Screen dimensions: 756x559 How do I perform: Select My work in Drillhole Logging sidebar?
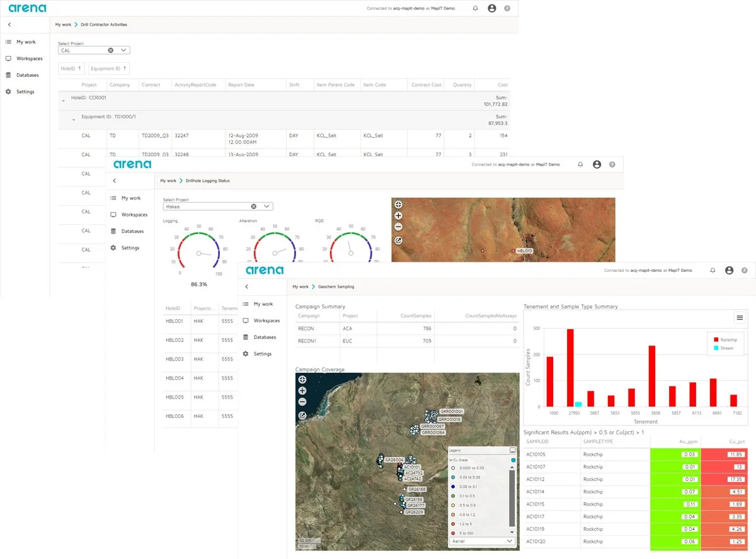point(125,198)
